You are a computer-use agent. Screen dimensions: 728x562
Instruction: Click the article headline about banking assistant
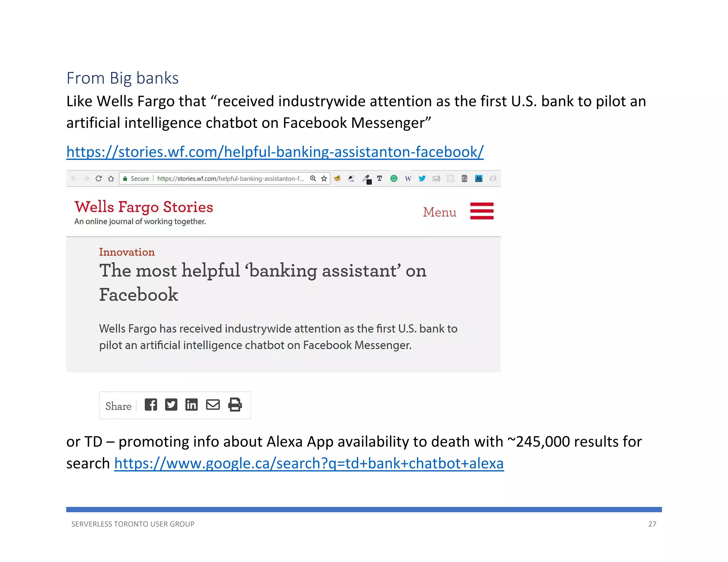pos(263,282)
